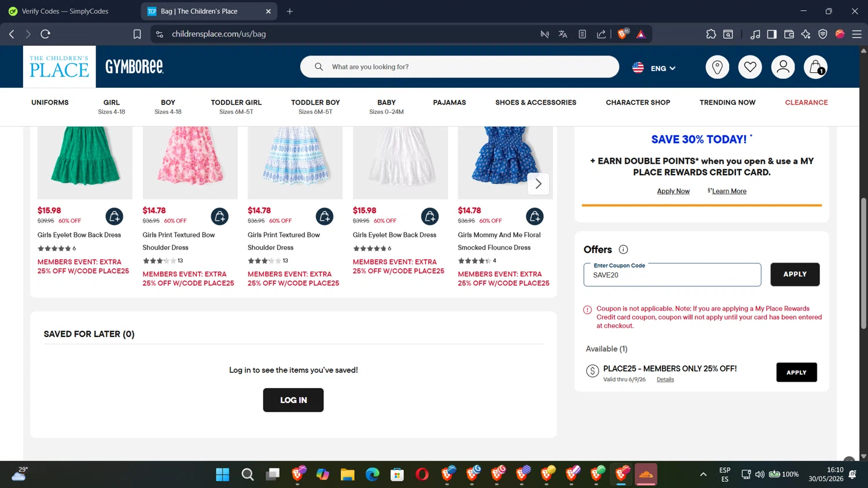Open the Brave Leo AI sparkle icon
Image resolution: width=868 pixels, height=488 pixels.
[x=806, y=34]
